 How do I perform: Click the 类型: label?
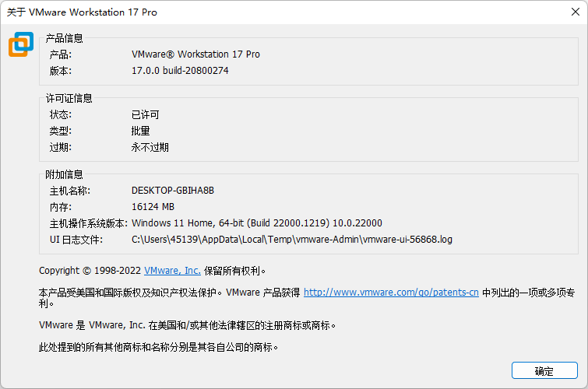tap(61, 131)
